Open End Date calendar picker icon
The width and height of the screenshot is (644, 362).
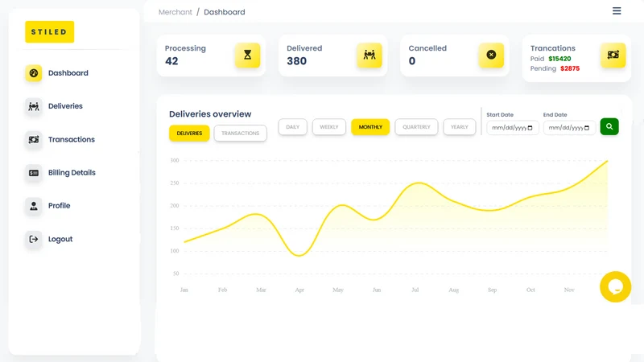pyautogui.click(x=587, y=128)
